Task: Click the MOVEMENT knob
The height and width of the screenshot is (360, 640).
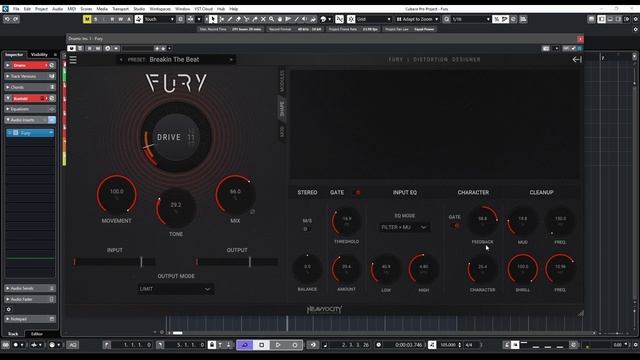Action: (116, 194)
